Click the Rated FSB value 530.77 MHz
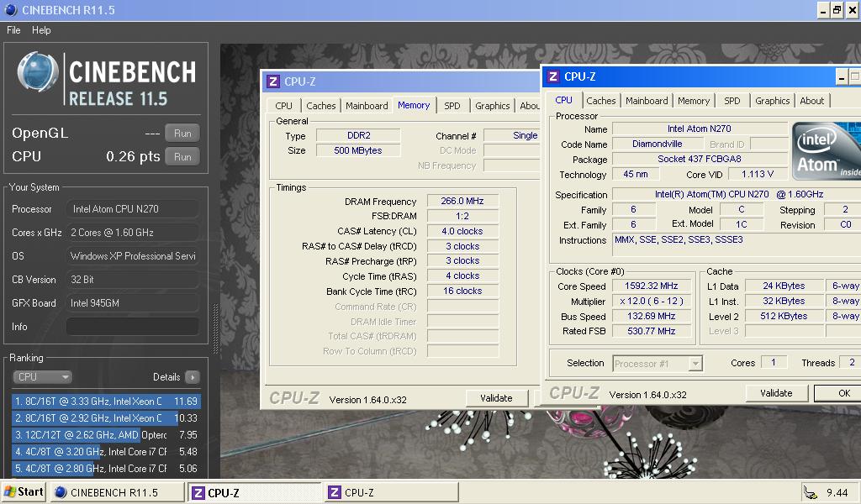This screenshot has width=861, height=504. click(652, 331)
